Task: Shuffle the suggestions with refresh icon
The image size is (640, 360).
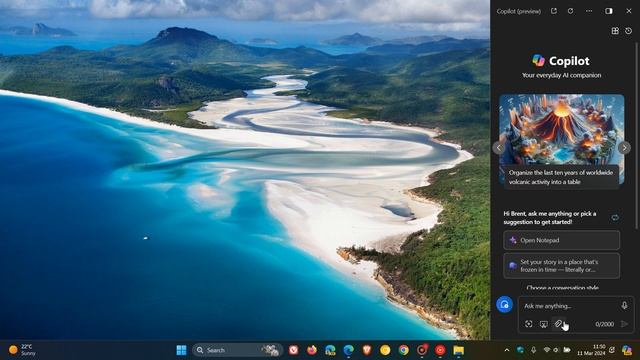Action: point(615,218)
